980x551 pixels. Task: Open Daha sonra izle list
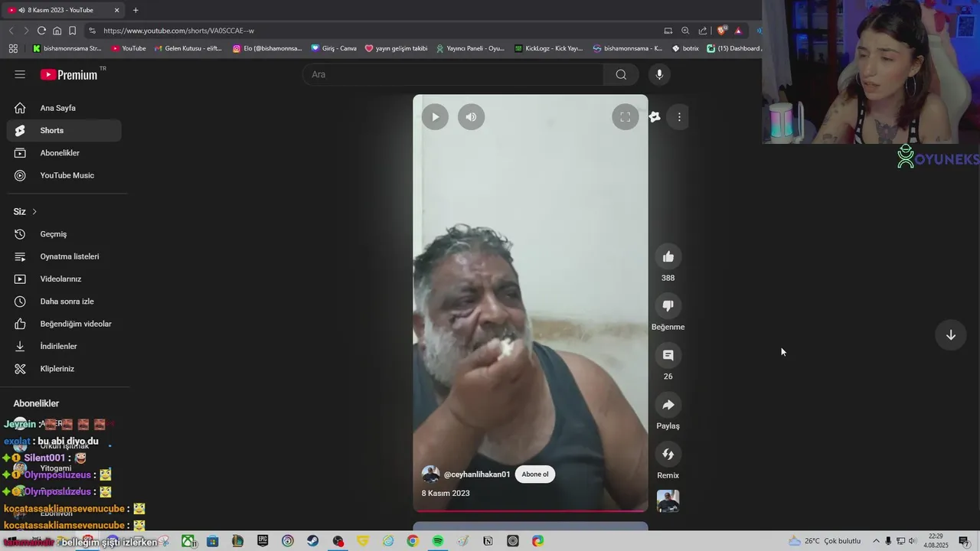pos(64,302)
